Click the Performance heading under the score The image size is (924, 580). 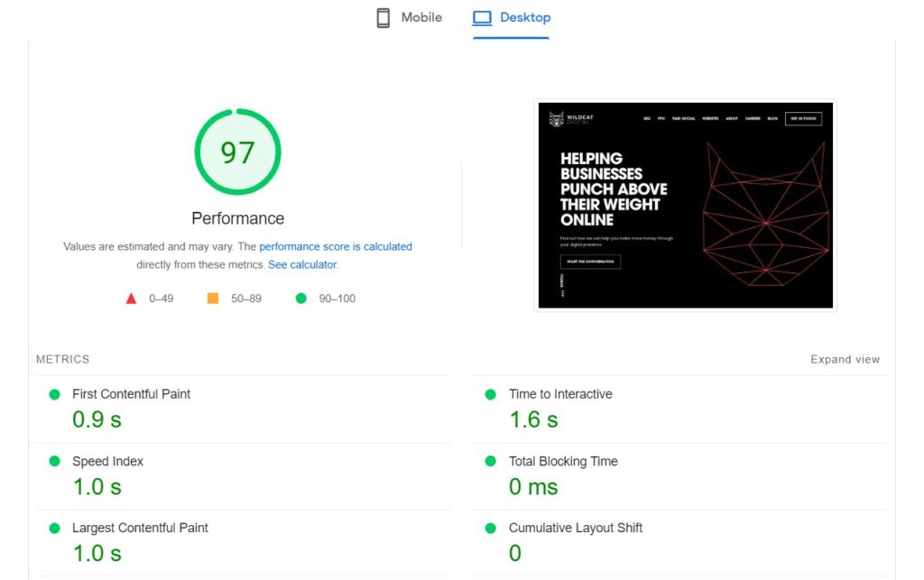coord(237,218)
